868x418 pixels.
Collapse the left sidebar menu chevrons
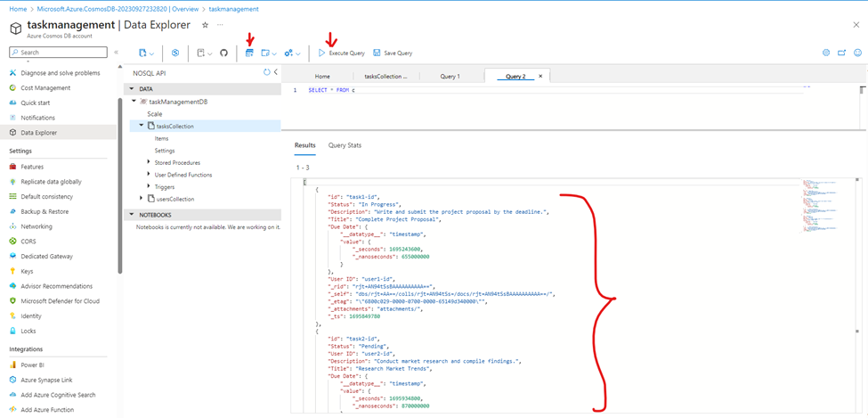coord(117,52)
